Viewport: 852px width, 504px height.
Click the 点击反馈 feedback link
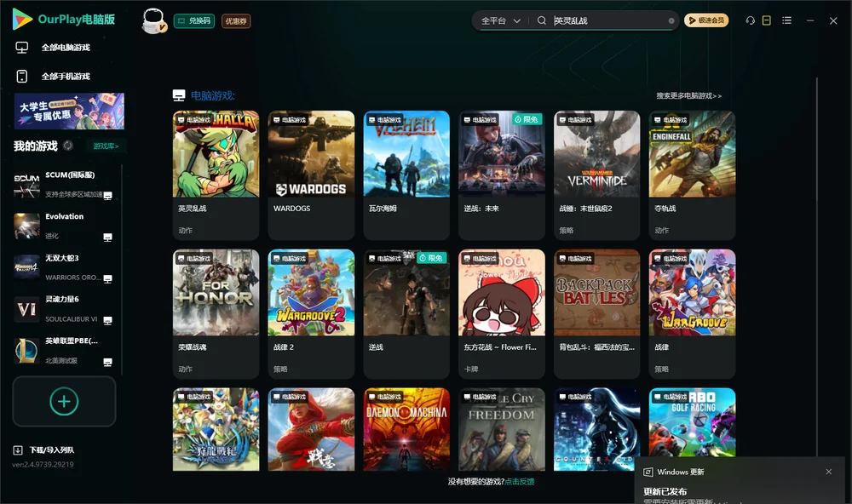520,481
